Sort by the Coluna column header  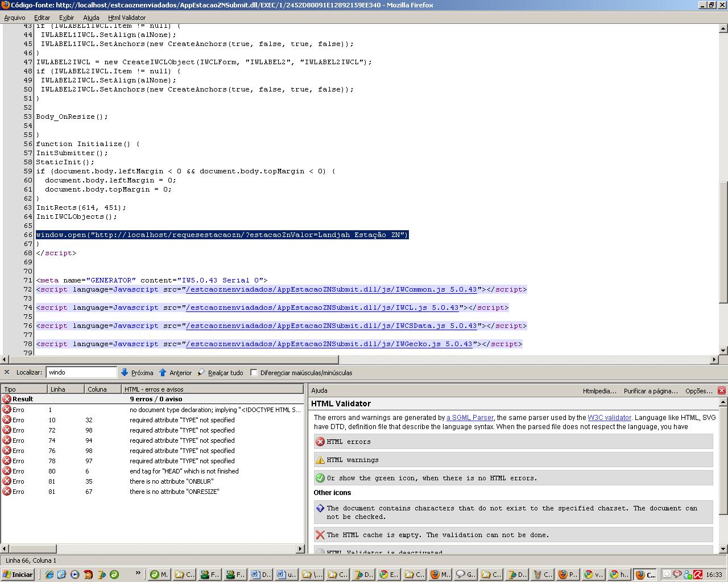103,389
